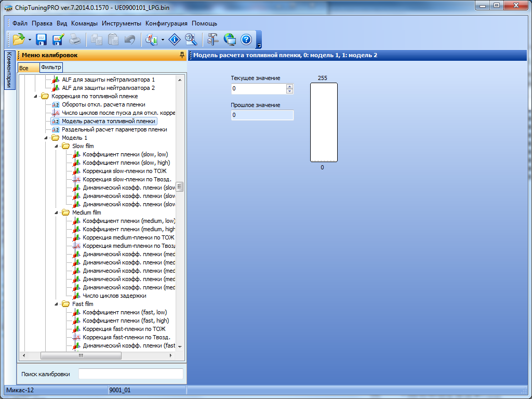This screenshot has width=532, height=399.
Task: Click the printer icon in toolbar
Action: [75, 39]
